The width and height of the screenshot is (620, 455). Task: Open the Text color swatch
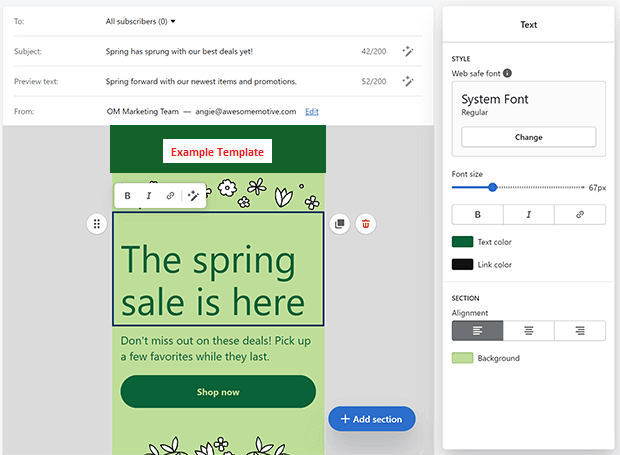462,242
